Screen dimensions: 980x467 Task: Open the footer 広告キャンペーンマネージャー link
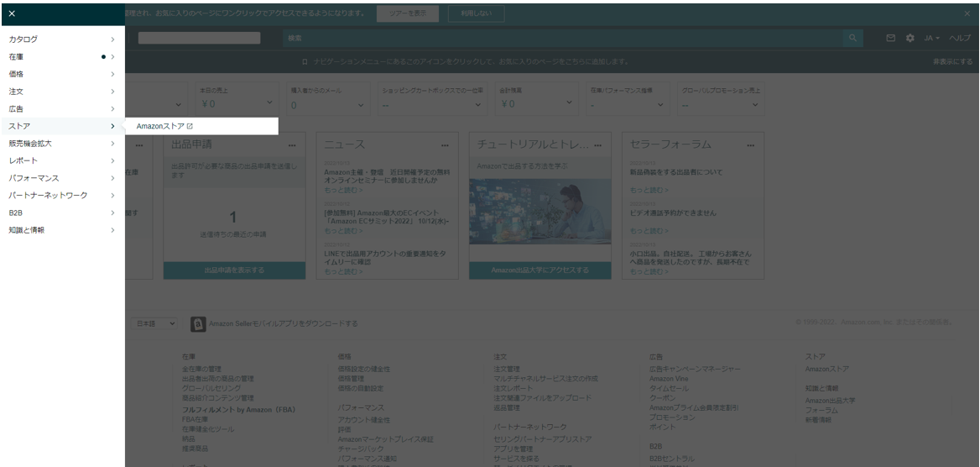click(695, 370)
